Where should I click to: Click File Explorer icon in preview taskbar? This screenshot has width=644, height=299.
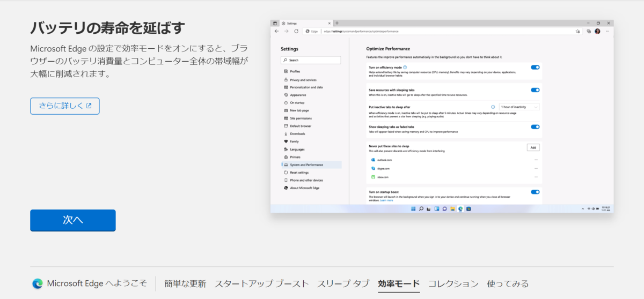452,208
